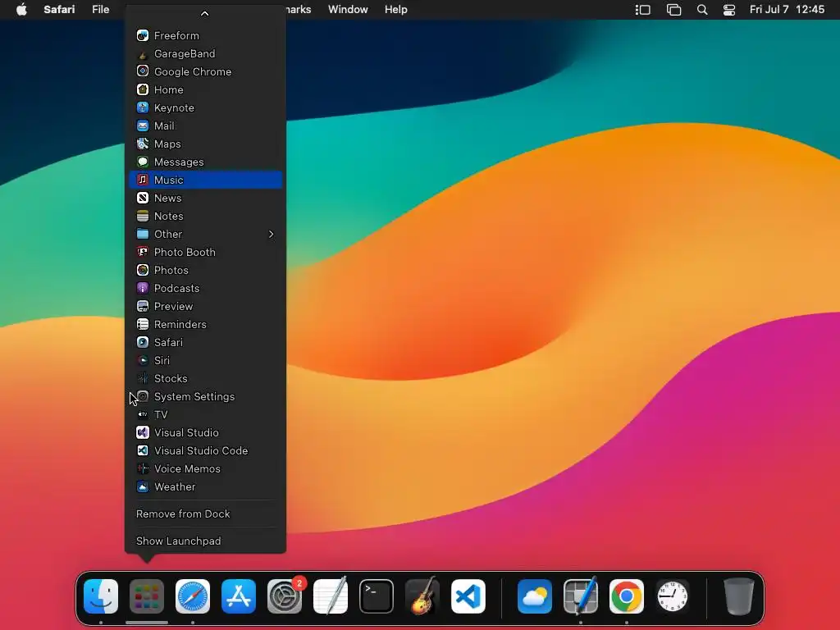Open the Window menu

(348, 10)
